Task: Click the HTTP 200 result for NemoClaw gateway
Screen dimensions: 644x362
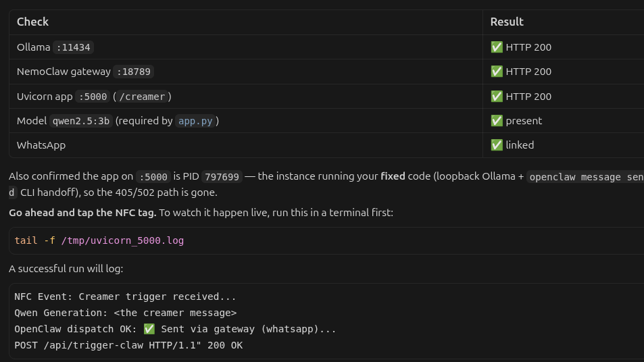Action: tap(528, 72)
